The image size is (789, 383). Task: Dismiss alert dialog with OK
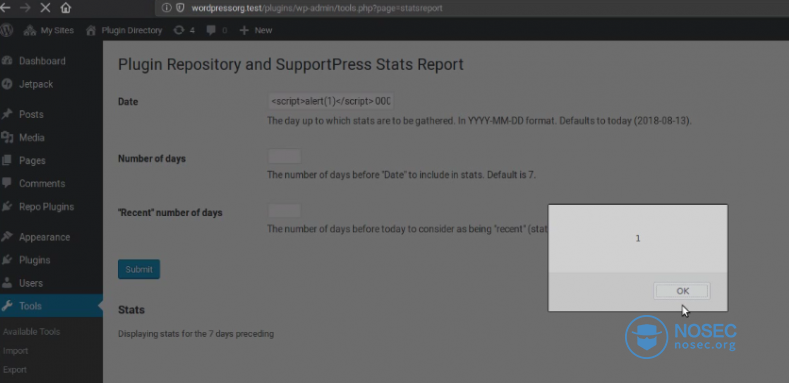[x=682, y=291]
